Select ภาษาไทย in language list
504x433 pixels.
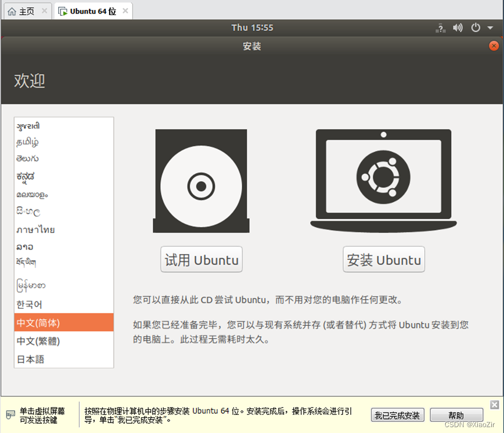pos(64,230)
